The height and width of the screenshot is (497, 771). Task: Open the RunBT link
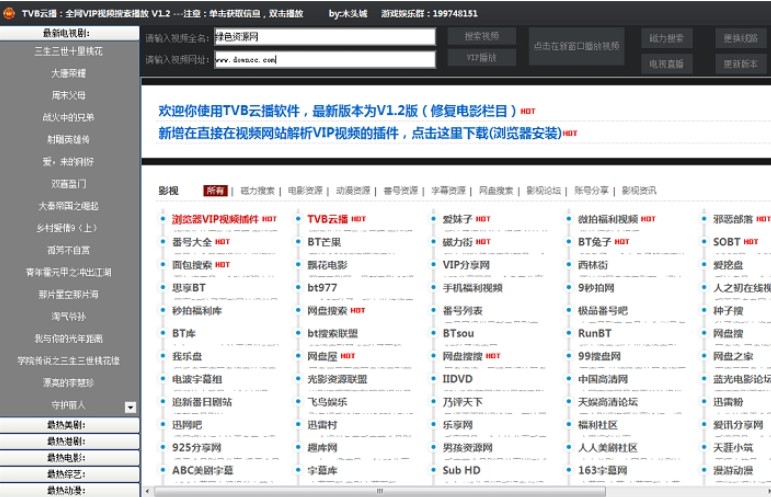point(595,333)
